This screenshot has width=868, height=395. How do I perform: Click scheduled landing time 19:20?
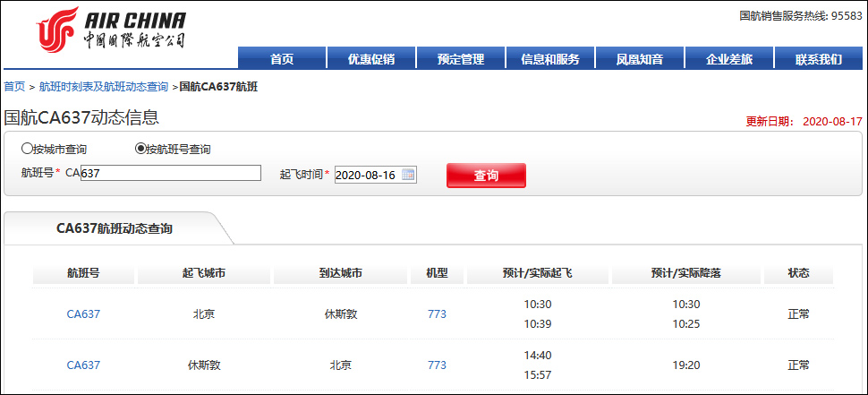pyautogui.click(x=686, y=365)
